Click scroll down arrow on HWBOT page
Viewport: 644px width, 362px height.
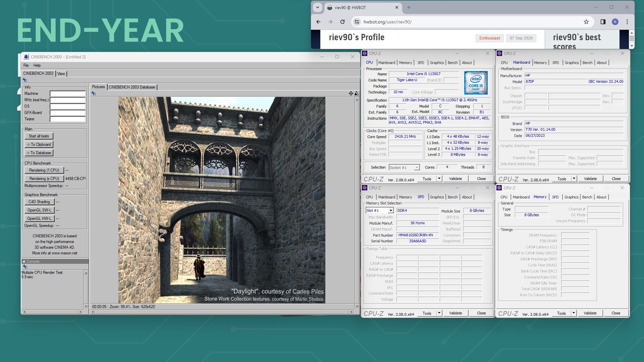pyautogui.click(x=632, y=46)
